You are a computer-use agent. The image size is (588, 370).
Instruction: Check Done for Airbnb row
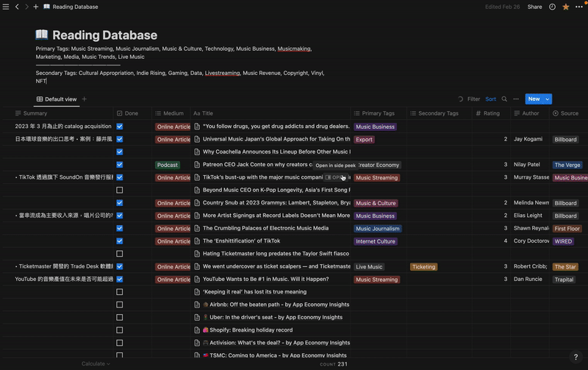pos(120,305)
